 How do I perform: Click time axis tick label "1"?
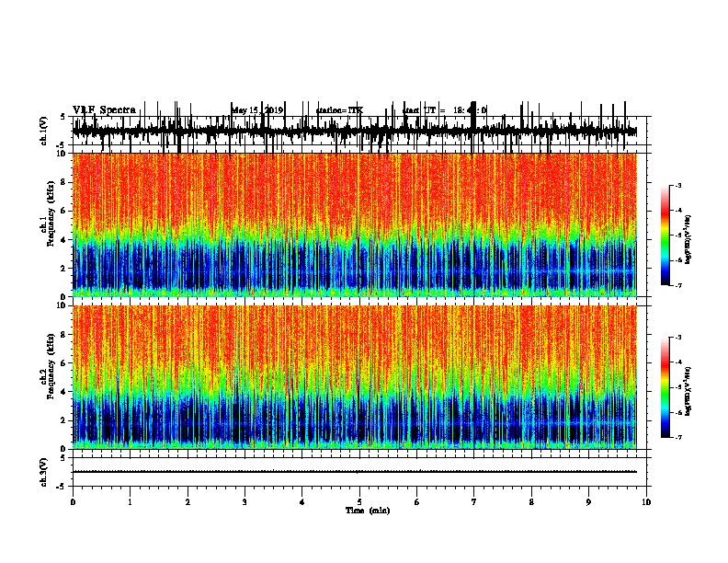click(130, 502)
